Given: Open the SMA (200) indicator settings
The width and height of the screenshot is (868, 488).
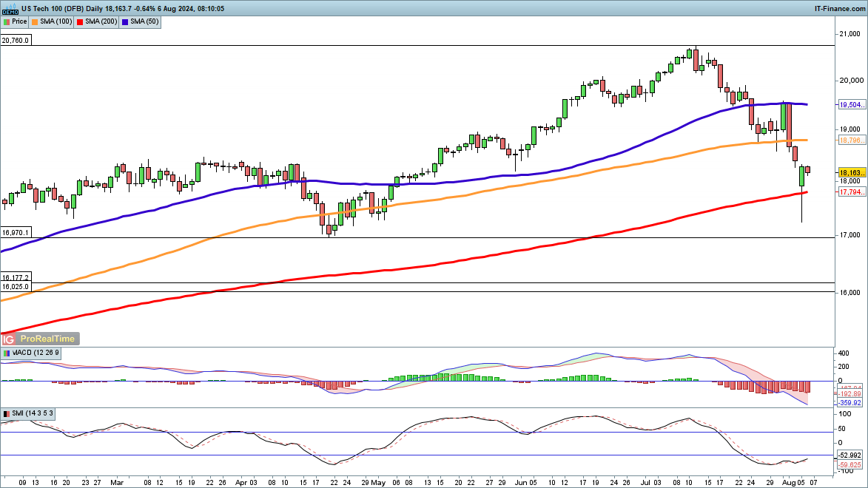Looking at the screenshot, I should (101, 22).
